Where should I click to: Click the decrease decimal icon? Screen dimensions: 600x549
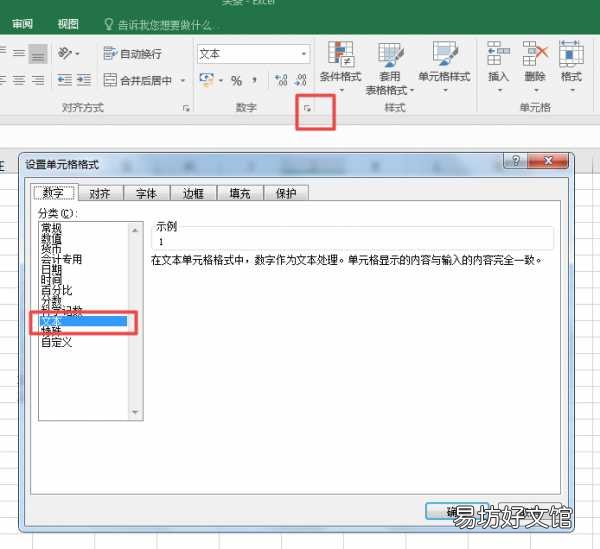[x=301, y=80]
